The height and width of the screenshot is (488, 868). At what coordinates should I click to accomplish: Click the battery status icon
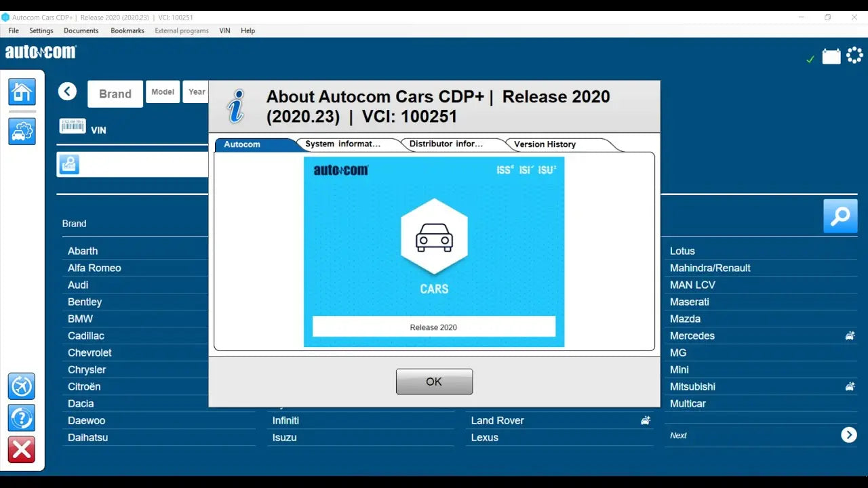(x=831, y=56)
